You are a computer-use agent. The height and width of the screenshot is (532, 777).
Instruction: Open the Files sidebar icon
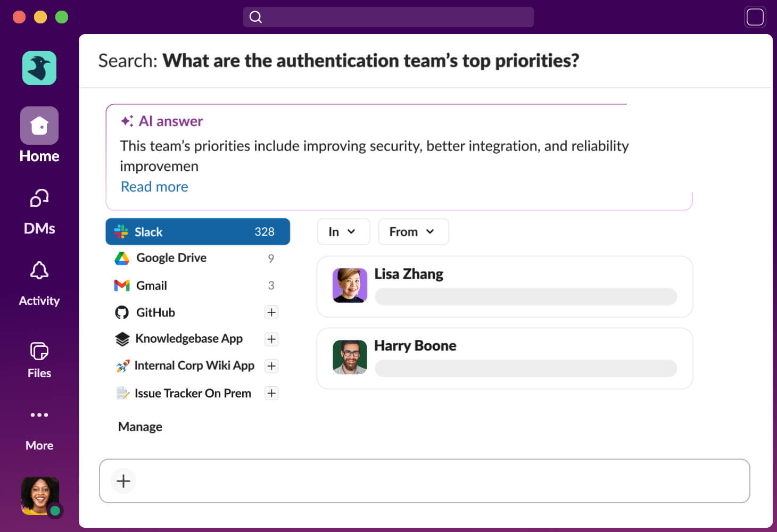(x=39, y=352)
